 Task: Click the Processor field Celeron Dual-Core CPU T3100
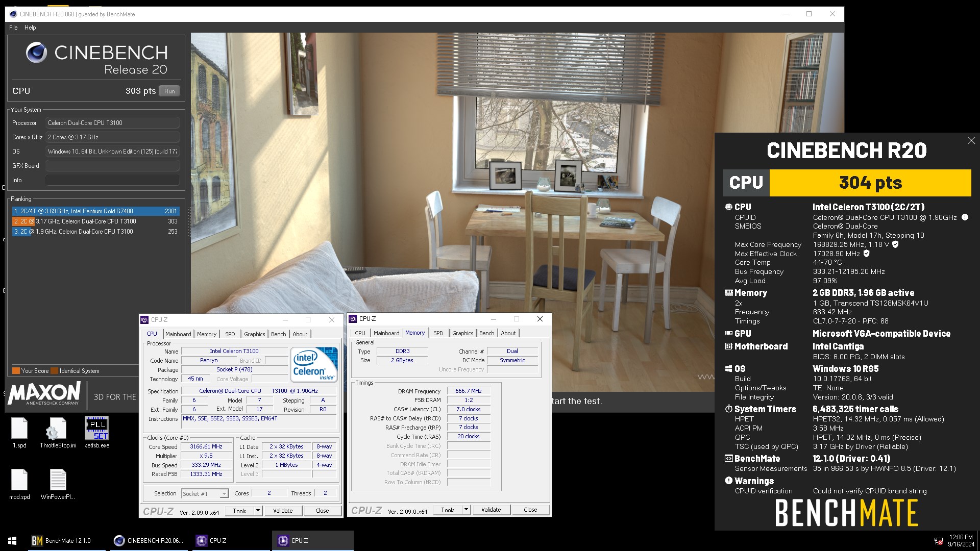click(112, 123)
